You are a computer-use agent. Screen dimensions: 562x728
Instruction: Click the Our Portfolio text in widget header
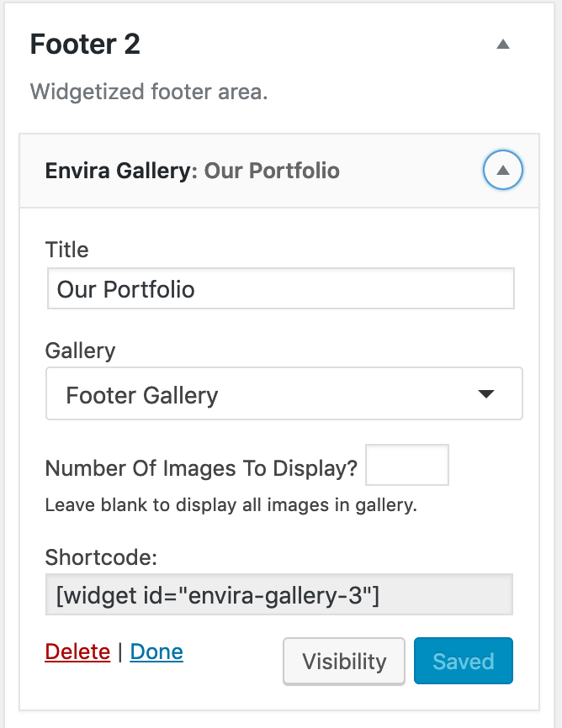272,171
